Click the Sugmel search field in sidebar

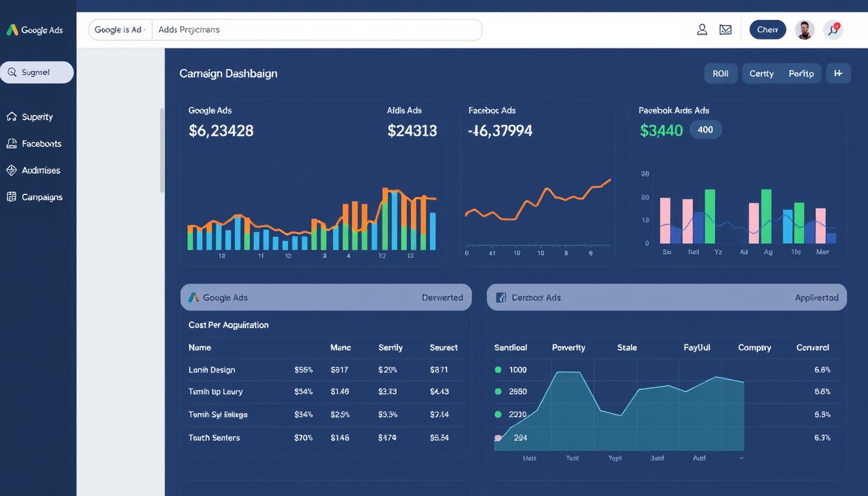(x=37, y=72)
